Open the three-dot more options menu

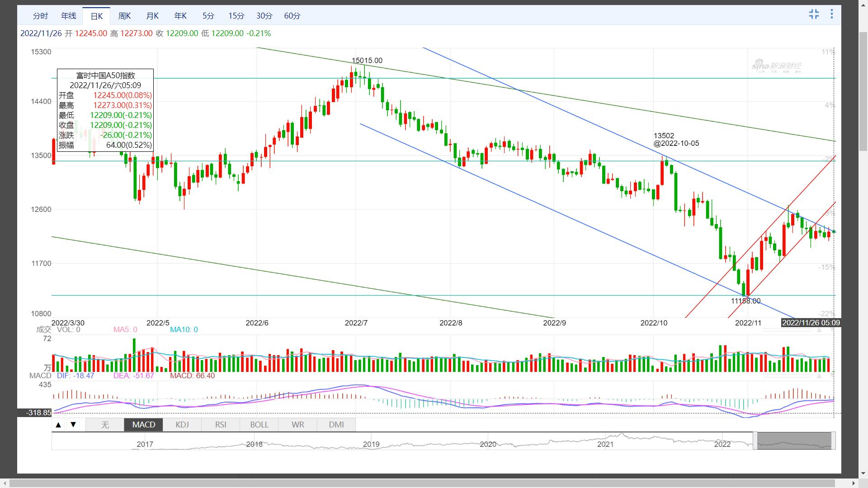coord(831,14)
